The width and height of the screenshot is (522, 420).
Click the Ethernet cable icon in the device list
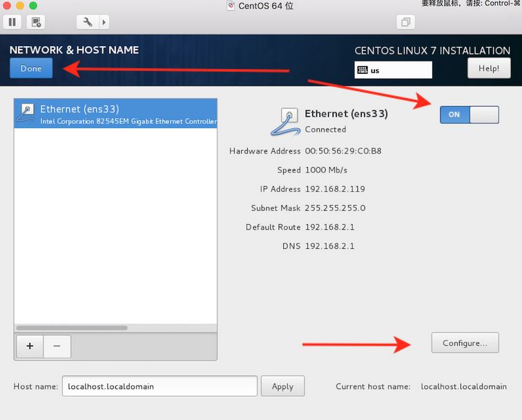26,112
